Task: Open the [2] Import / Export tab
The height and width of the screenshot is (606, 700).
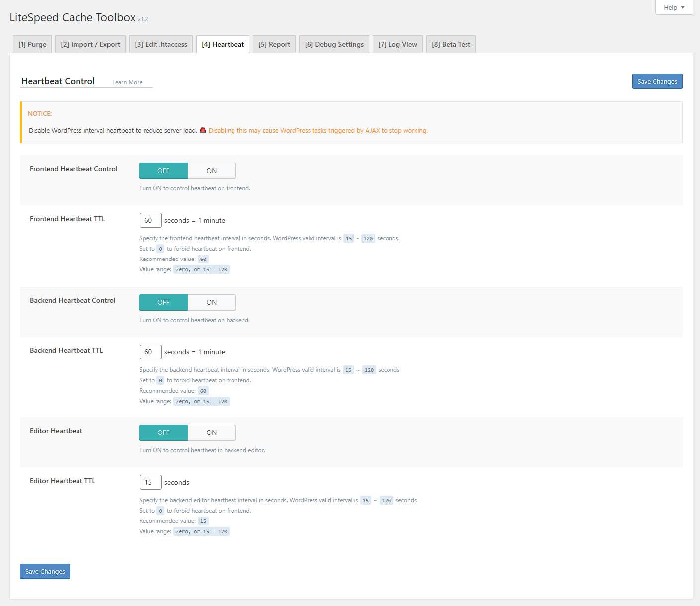Action: click(90, 44)
